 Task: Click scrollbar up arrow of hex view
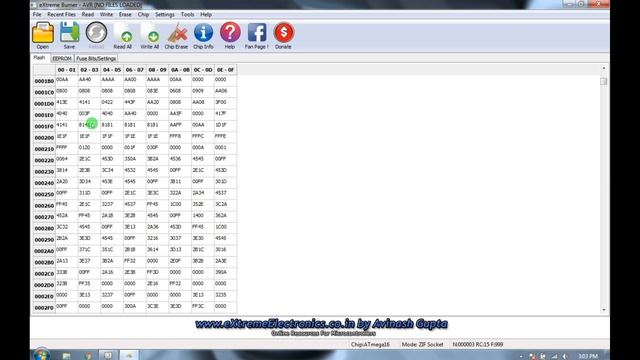604,68
